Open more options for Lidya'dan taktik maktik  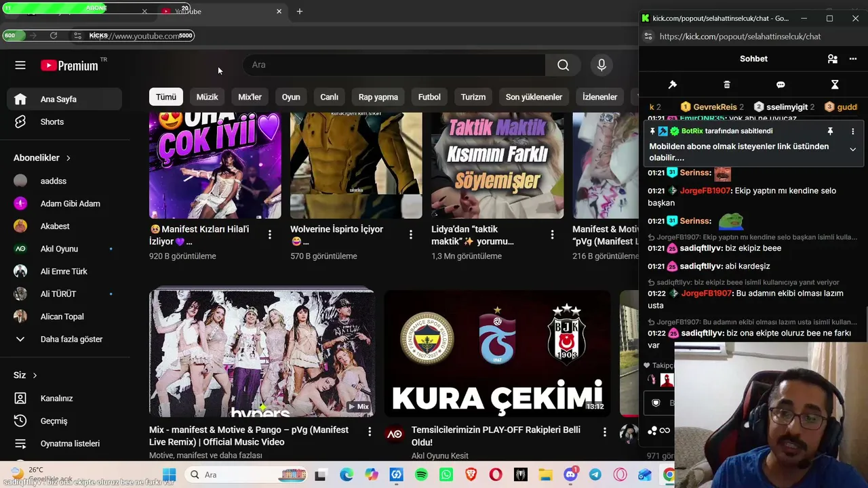click(552, 235)
